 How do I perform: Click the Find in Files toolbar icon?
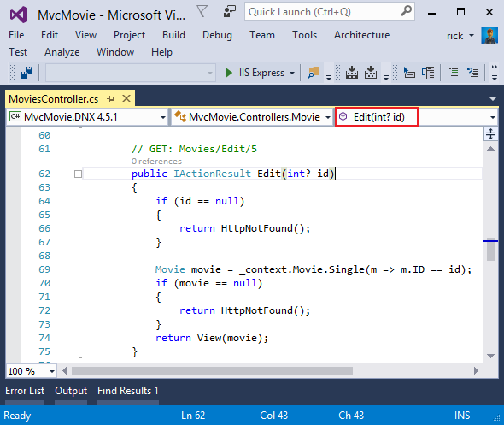pyautogui.click(x=314, y=73)
